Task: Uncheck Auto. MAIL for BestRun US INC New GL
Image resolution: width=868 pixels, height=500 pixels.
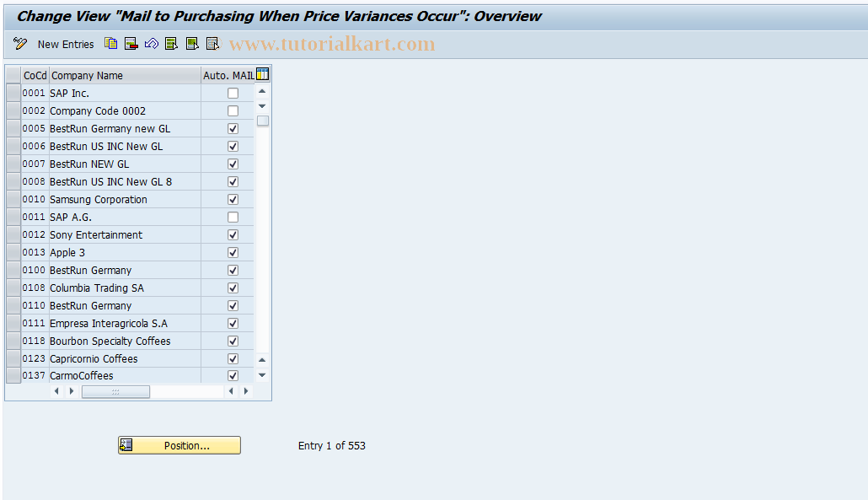Action: pyautogui.click(x=233, y=146)
